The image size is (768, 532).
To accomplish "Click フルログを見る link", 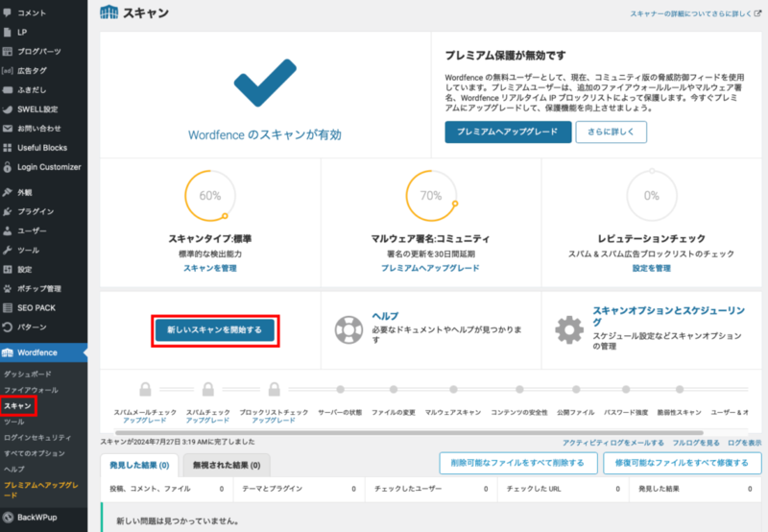I will [x=695, y=443].
